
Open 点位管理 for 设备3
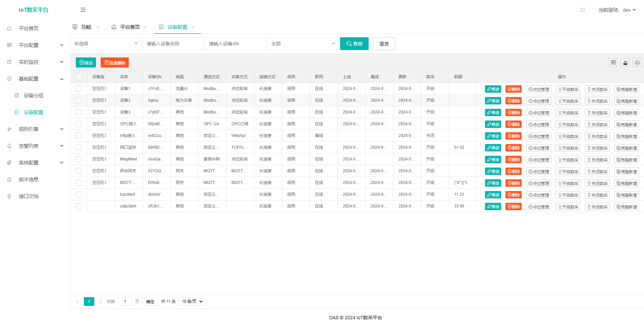pos(539,112)
